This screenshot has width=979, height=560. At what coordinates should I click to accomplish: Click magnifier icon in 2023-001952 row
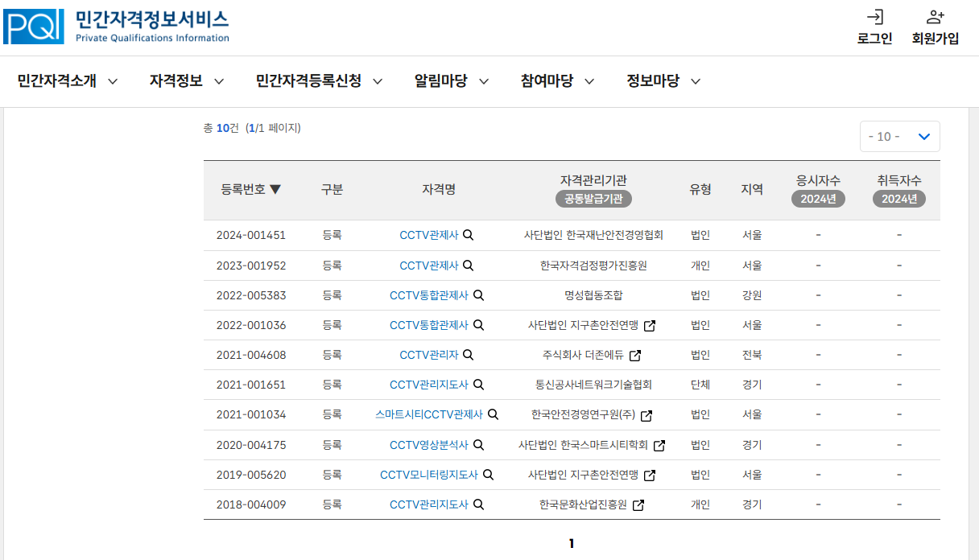pos(468,265)
